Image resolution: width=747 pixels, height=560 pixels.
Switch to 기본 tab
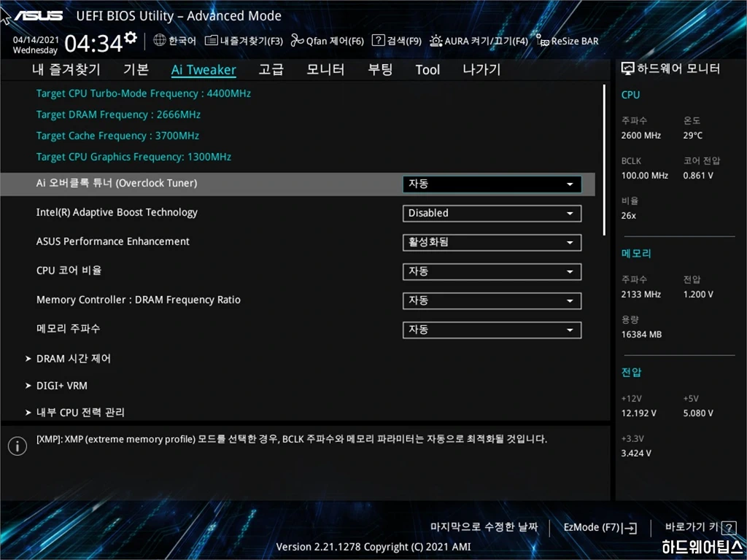tap(136, 69)
